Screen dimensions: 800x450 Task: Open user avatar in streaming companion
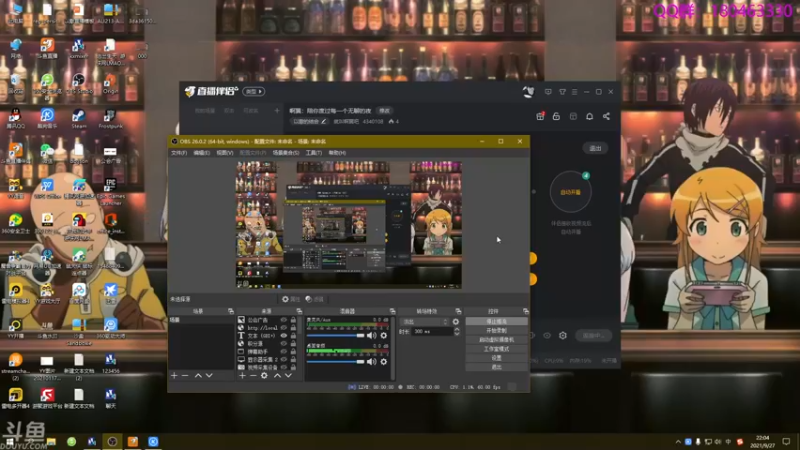pyautogui.click(x=528, y=92)
